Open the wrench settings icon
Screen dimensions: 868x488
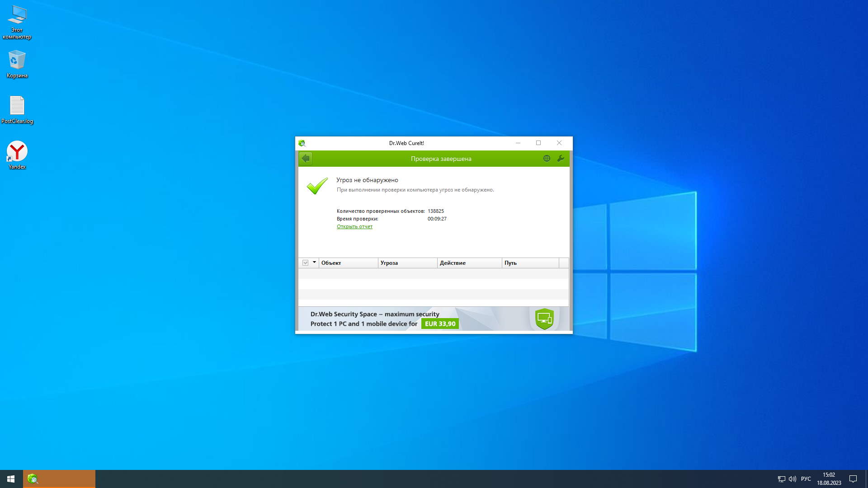(x=561, y=159)
